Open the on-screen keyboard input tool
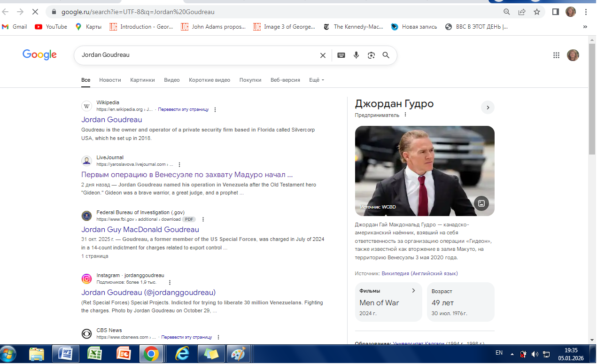 (x=341, y=55)
